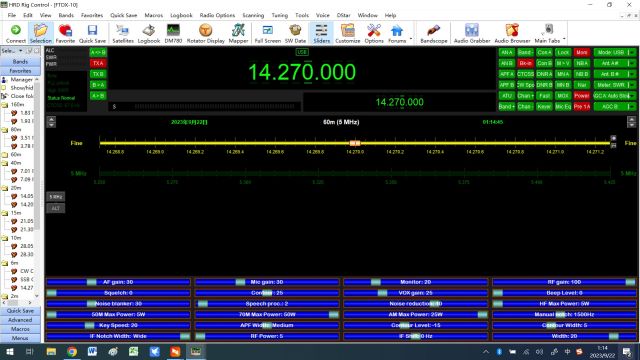Viewport: 640px width, 360px height.
Task: Click the Macros button in side pane
Action: pos(20,329)
